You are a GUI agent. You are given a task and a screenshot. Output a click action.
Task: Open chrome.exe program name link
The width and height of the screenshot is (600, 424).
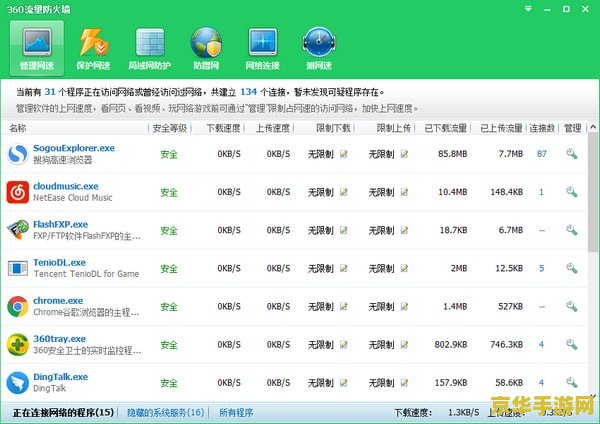(58, 300)
